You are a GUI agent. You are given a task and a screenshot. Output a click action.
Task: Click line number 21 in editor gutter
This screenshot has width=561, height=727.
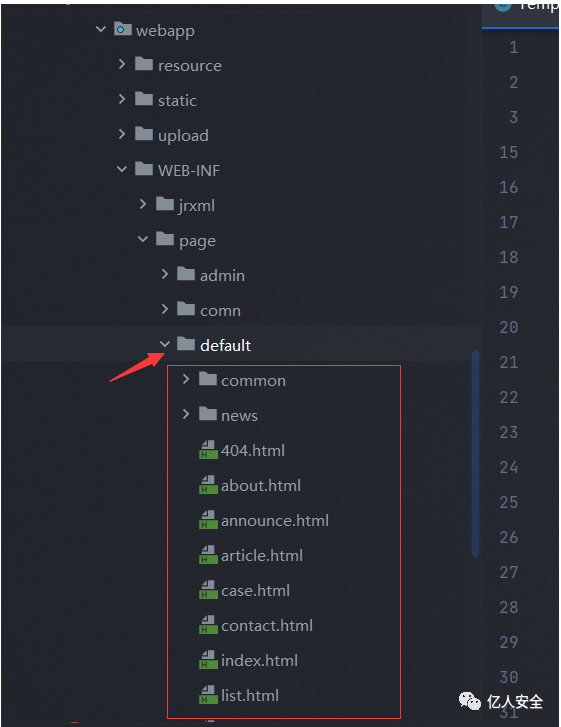[509, 362]
